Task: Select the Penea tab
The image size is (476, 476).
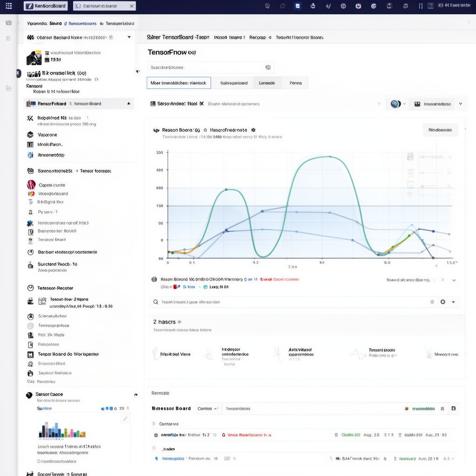Action: click(295, 83)
